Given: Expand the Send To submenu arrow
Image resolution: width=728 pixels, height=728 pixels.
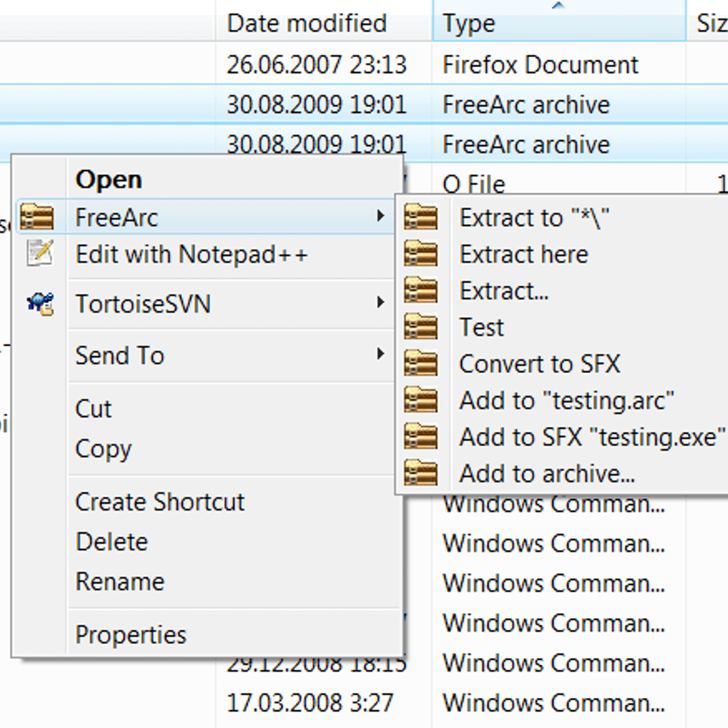Looking at the screenshot, I should pos(380,354).
